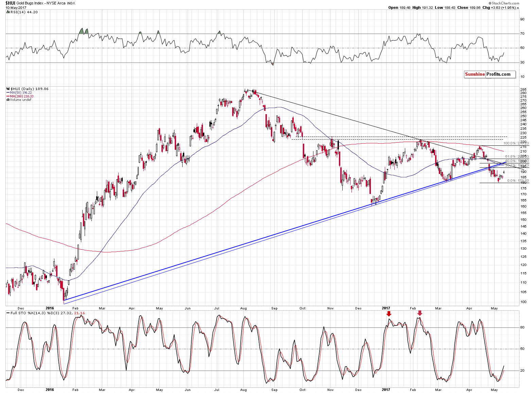
Task: Click the red arrow marker above January 2017 stochastic
Action: (x=389, y=314)
